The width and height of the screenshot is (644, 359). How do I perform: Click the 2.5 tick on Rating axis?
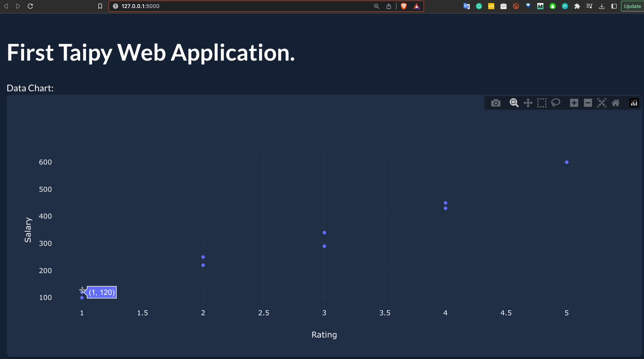coord(264,313)
